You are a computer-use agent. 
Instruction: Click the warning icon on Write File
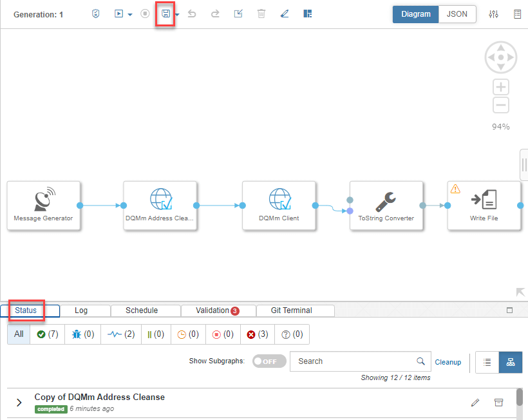click(455, 189)
